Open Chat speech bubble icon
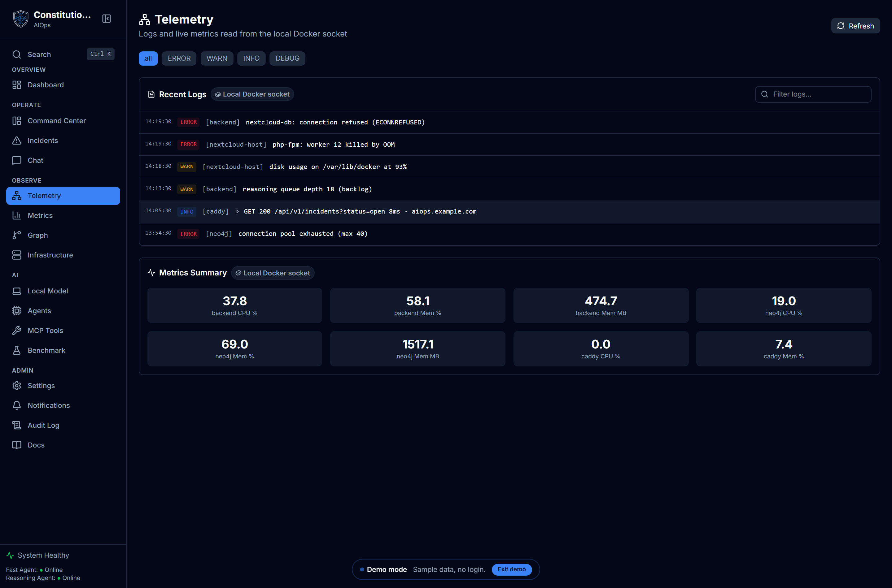The width and height of the screenshot is (892, 588). [x=16, y=161]
